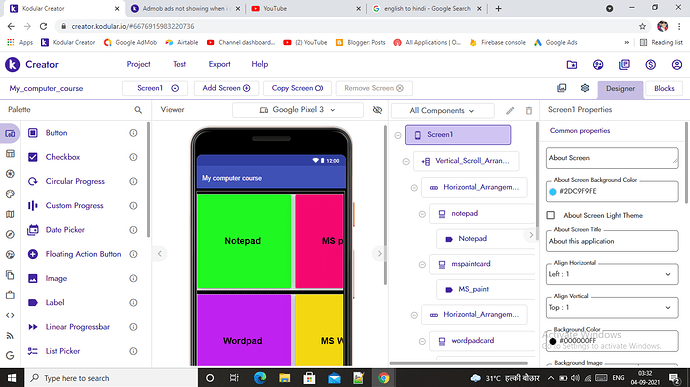Screen dimensions: 690x387
Task: Collapse Vertical_Scroll_Arrangement tree node
Action: tap(406, 162)
